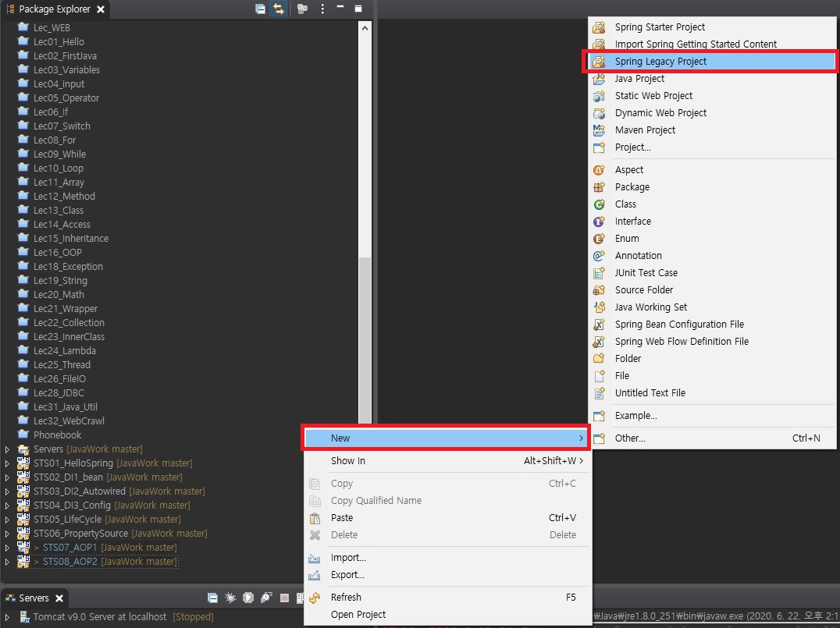
Task: Click the Maven Project icon
Action: [x=599, y=130]
